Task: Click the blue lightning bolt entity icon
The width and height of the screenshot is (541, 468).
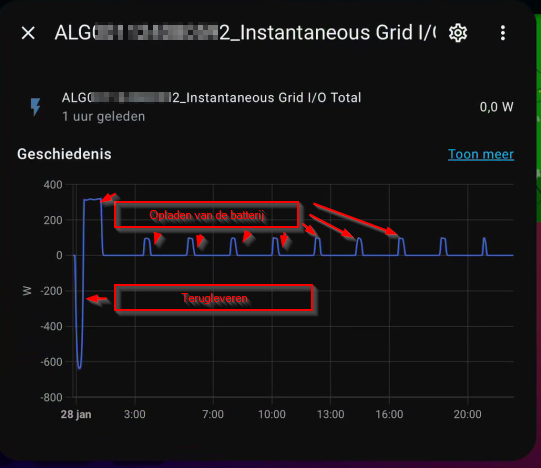Action: 36,107
